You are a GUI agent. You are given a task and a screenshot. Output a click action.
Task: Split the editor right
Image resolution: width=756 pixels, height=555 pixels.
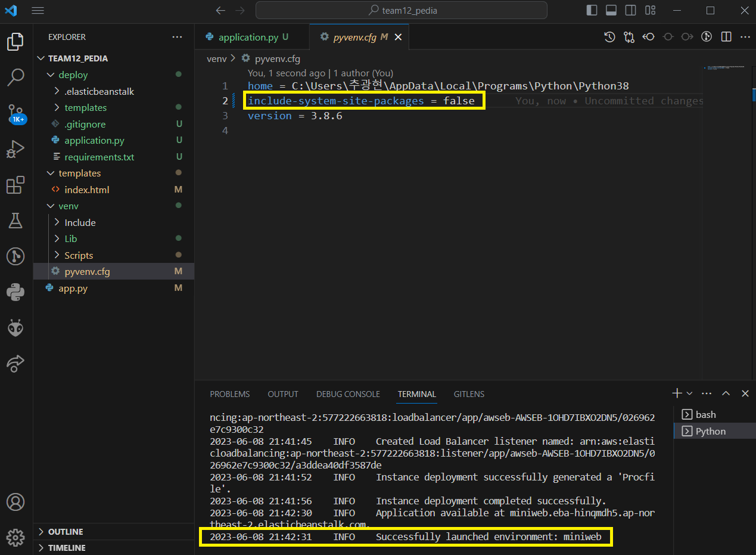(x=726, y=37)
